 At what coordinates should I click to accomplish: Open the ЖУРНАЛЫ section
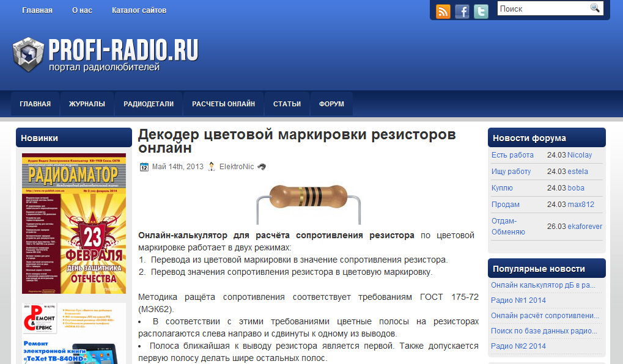(x=87, y=103)
